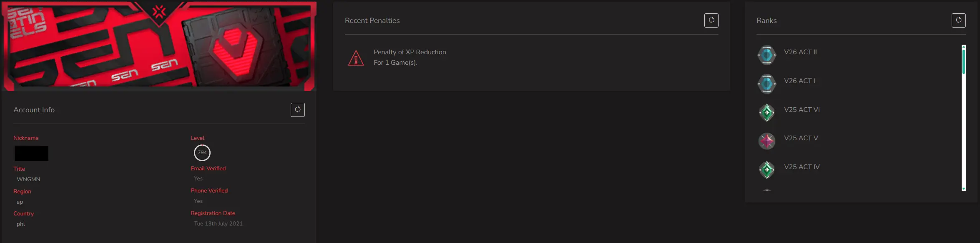Click the V26 ACT II rank badge
Screen dimensions: 980x243
click(766, 55)
